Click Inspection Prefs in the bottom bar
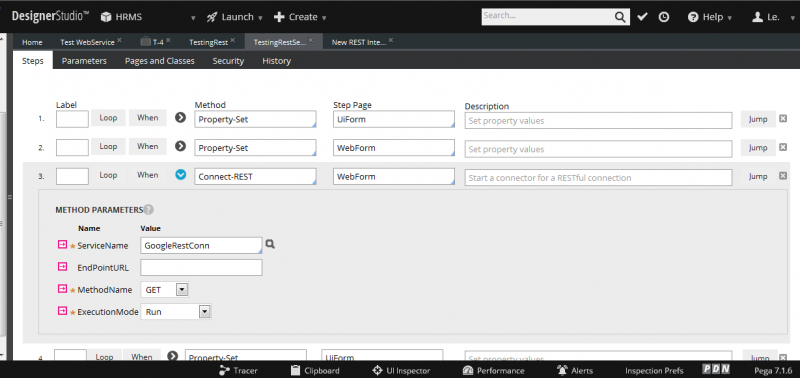 point(654,370)
